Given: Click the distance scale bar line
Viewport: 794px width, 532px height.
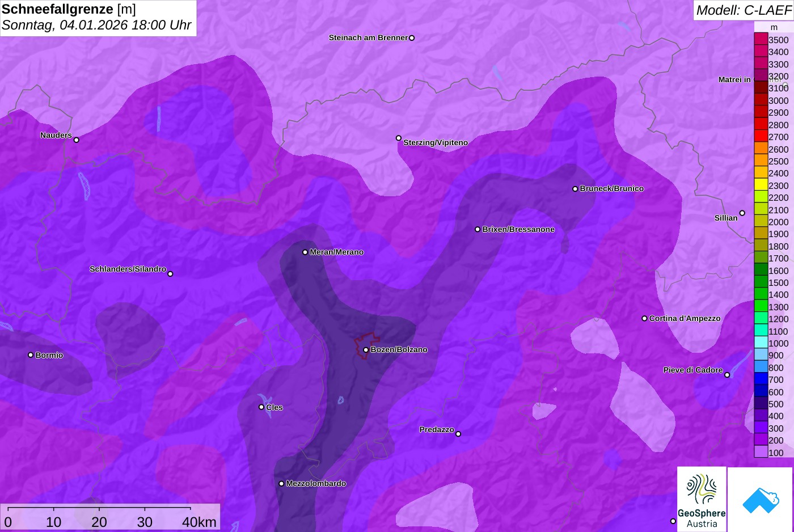Looking at the screenshot, I should [x=99, y=508].
